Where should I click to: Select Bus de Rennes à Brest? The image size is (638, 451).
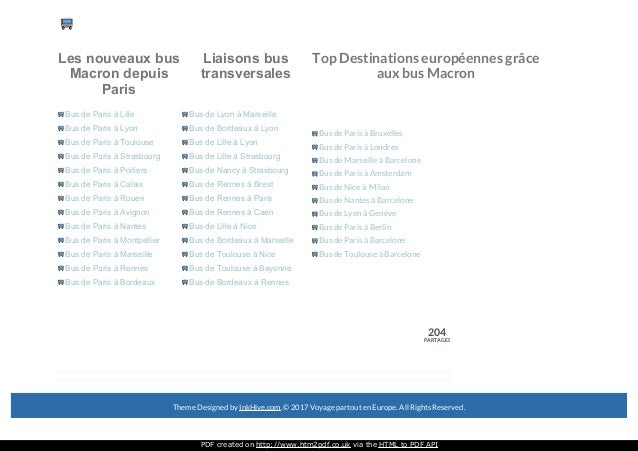(232, 184)
